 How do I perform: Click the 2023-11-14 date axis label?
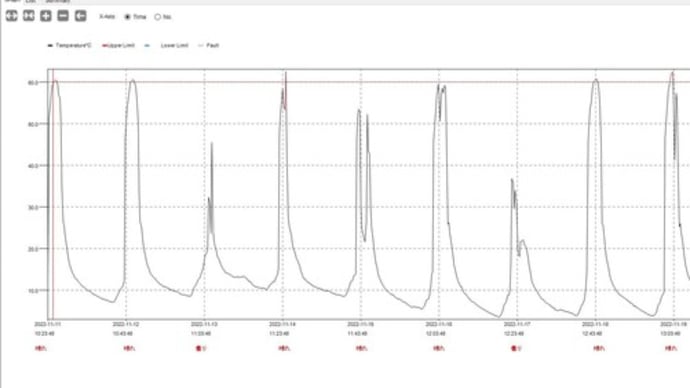283,324
